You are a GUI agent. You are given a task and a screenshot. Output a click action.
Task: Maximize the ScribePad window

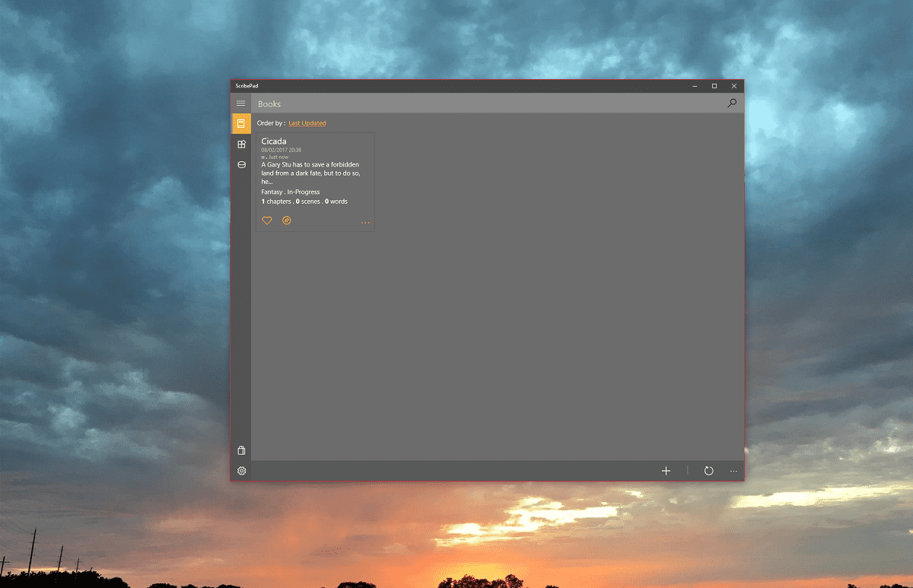[714, 86]
